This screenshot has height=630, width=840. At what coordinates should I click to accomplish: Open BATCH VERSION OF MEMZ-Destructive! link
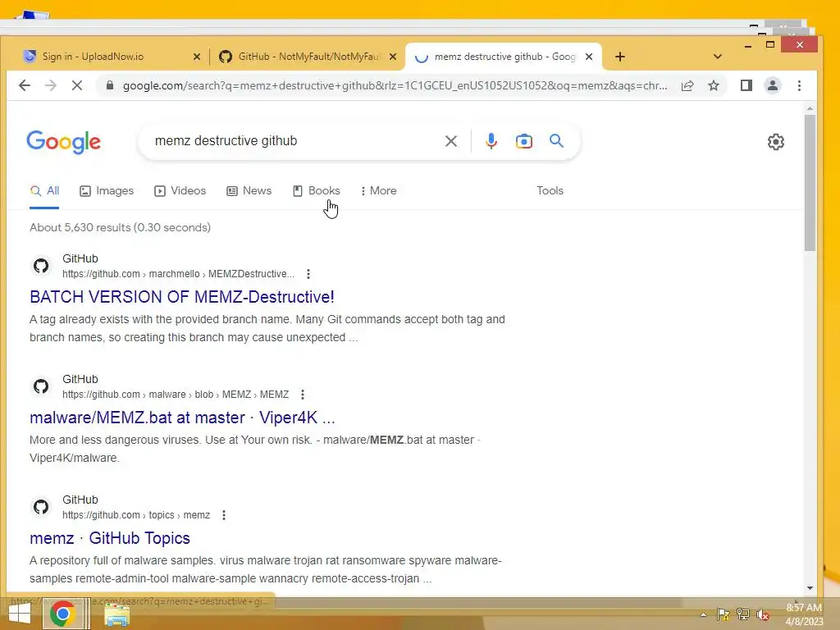(x=182, y=297)
